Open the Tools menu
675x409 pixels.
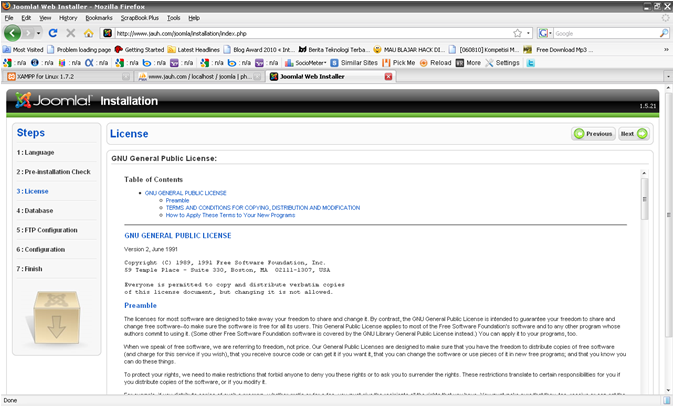[x=173, y=18]
